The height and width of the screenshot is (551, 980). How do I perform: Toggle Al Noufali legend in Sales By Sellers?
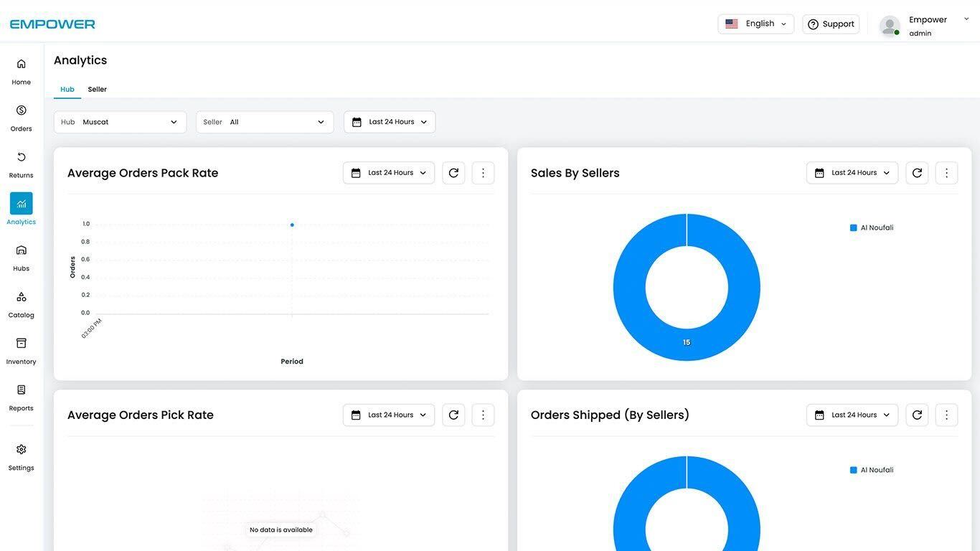point(872,228)
